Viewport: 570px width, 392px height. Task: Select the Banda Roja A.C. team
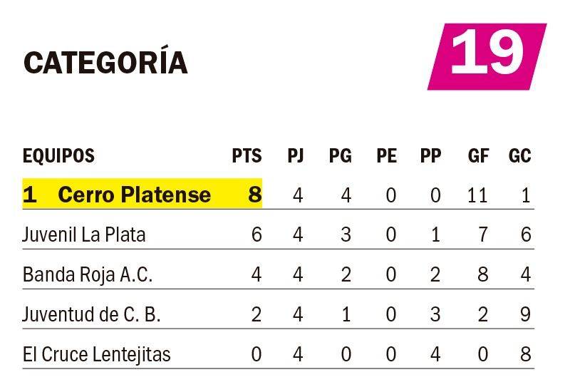88,274
